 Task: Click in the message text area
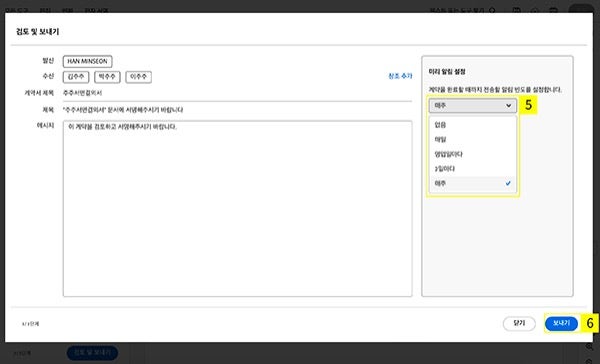(238, 209)
